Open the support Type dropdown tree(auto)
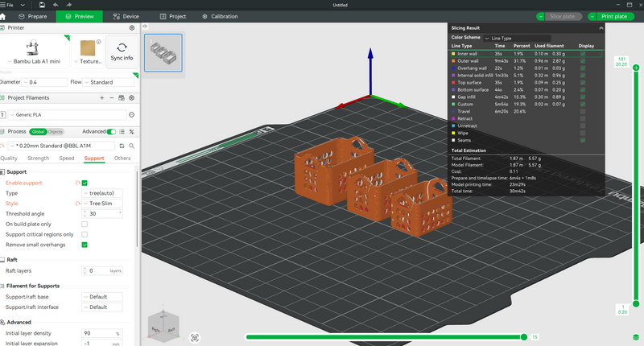Viewport: 644px width, 346px height. [102, 193]
